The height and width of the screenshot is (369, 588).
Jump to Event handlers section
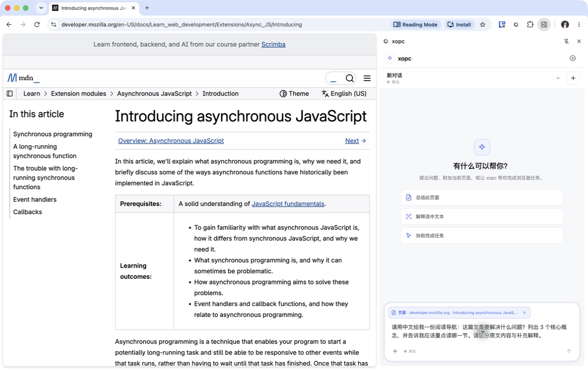coord(35,199)
